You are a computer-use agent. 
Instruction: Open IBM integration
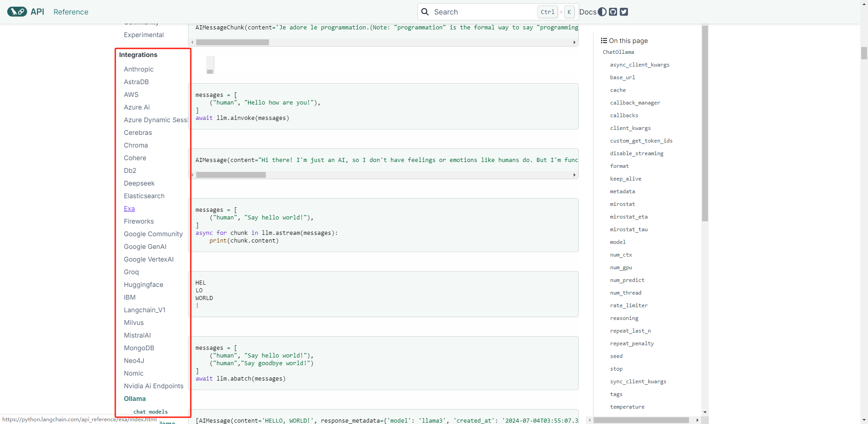(130, 297)
